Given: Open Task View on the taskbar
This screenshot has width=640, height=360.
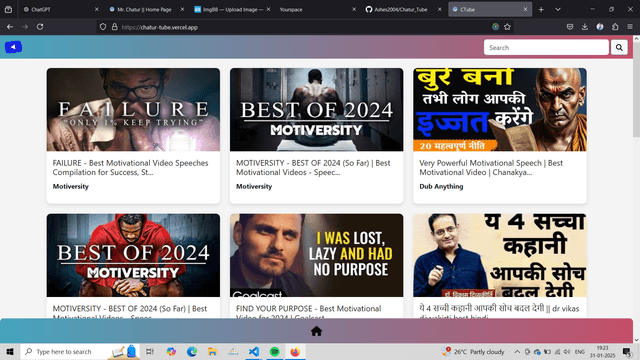Looking at the screenshot, I should (150, 351).
